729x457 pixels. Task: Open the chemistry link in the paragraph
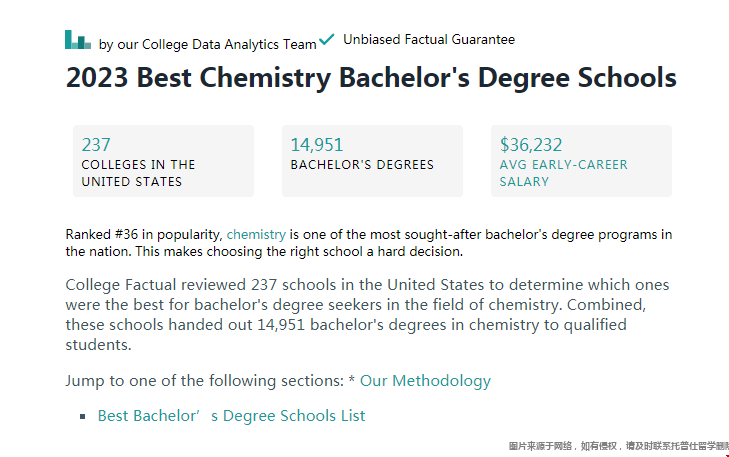point(256,234)
